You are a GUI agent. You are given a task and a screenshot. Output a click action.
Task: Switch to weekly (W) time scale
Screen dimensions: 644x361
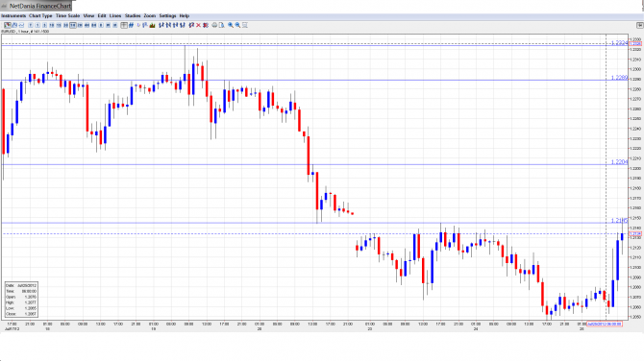pos(108,25)
